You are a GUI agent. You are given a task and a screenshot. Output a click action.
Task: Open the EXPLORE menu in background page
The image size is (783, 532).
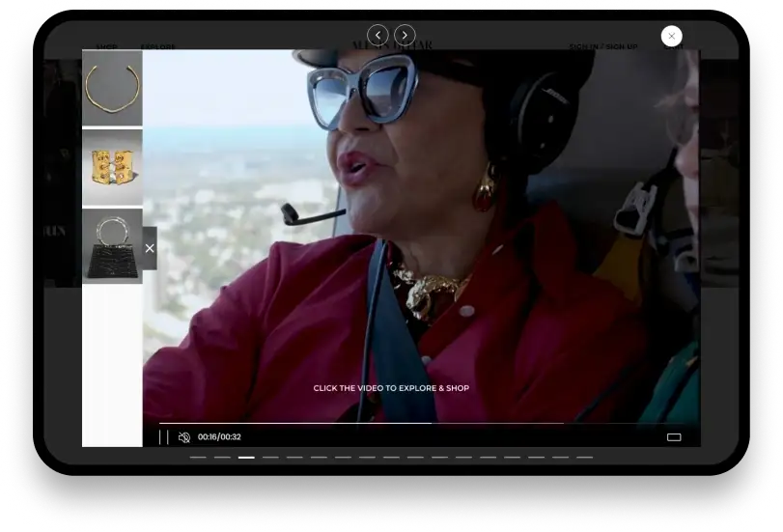pyautogui.click(x=157, y=47)
